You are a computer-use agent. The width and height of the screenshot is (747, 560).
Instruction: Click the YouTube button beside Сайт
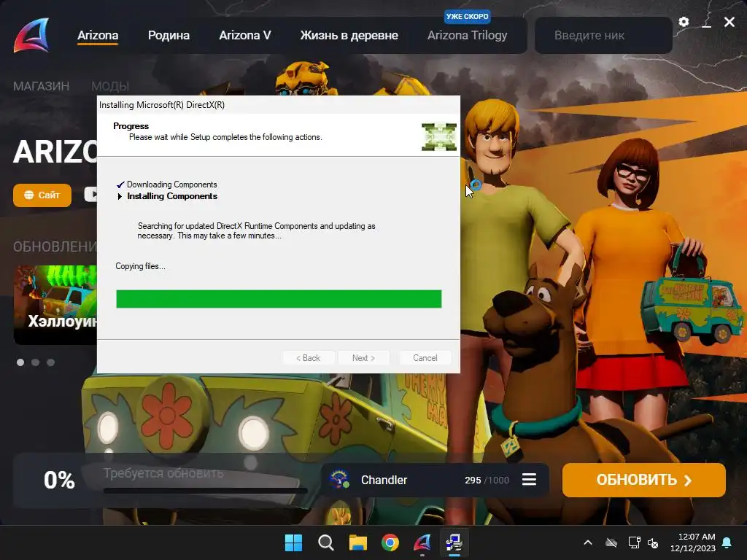90,194
